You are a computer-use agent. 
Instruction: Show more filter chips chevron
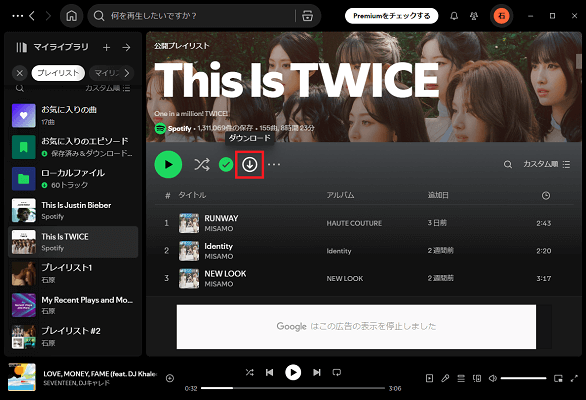tap(127, 73)
